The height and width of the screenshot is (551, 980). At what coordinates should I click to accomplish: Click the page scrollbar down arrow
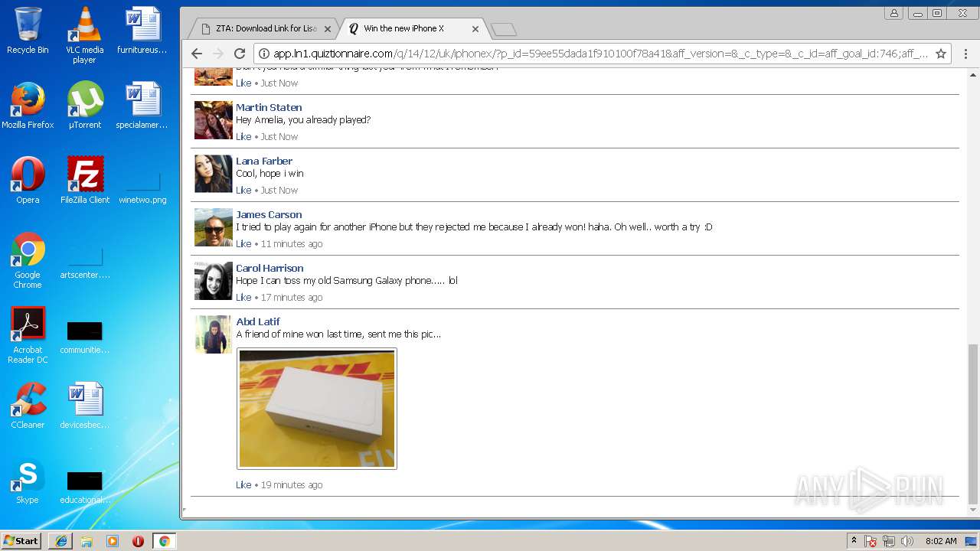click(973, 510)
